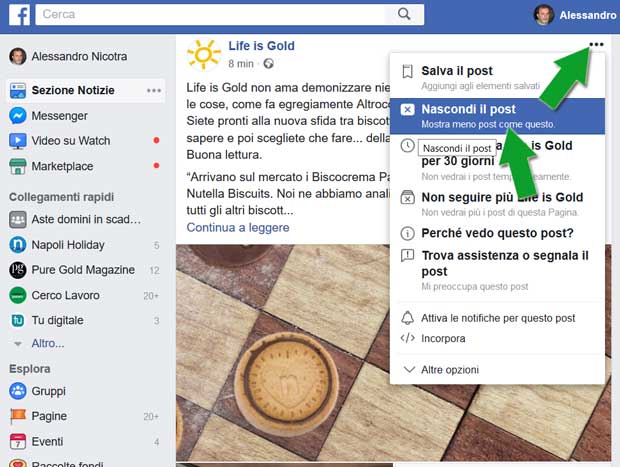Select Incorpora embed option
620x467 pixels.
(497, 339)
